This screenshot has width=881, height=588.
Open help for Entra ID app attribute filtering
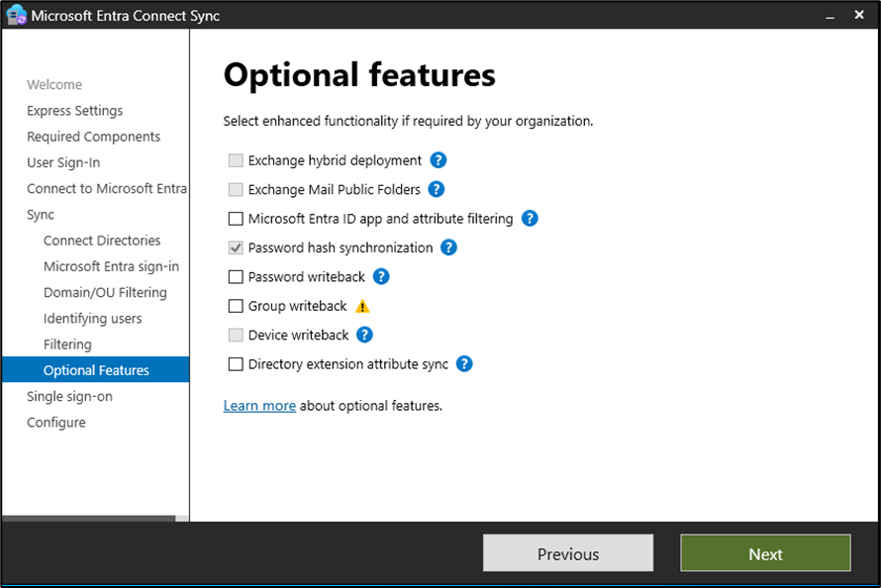530,219
